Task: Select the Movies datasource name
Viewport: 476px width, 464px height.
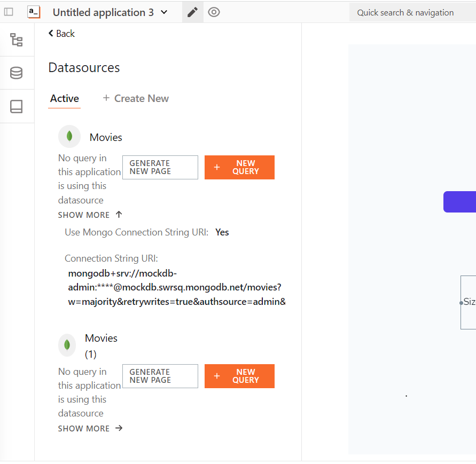Action: pyautogui.click(x=106, y=137)
